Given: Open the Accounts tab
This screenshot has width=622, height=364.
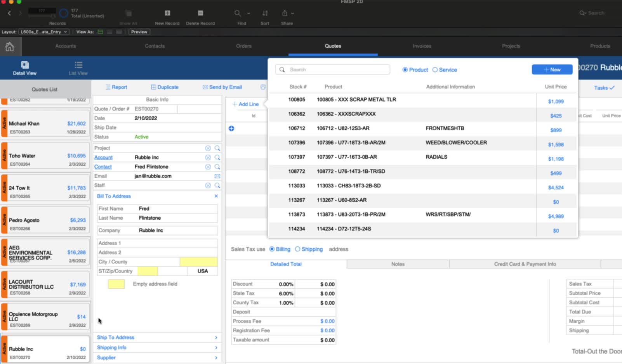Looking at the screenshot, I should [x=66, y=46].
